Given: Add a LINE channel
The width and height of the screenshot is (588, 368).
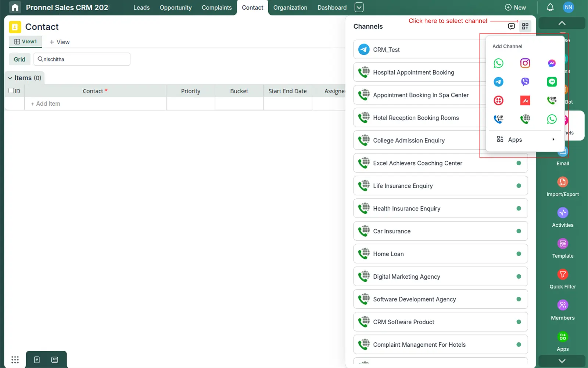Looking at the screenshot, I should [x=551, y=82].
